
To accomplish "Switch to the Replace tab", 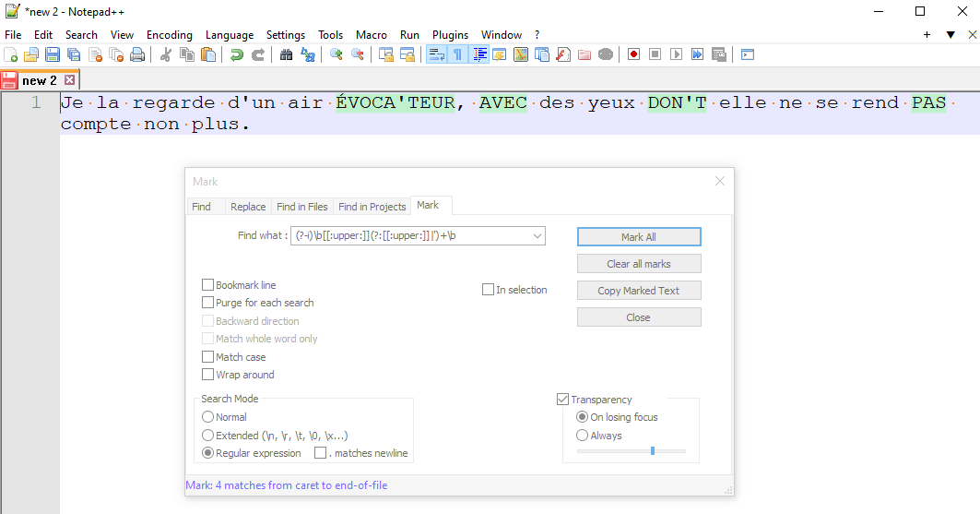I will click(x=248, y=207).
